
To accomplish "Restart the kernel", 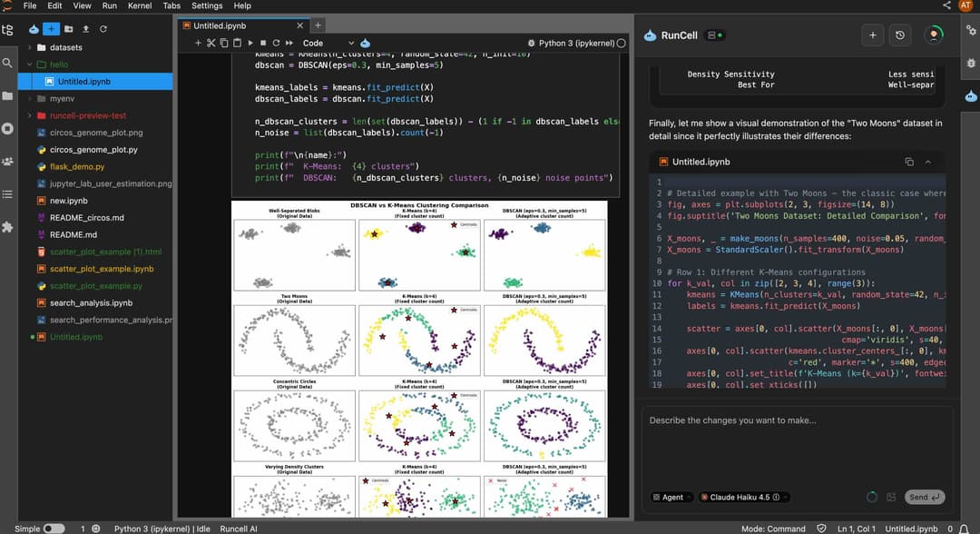I will point(276,44).
